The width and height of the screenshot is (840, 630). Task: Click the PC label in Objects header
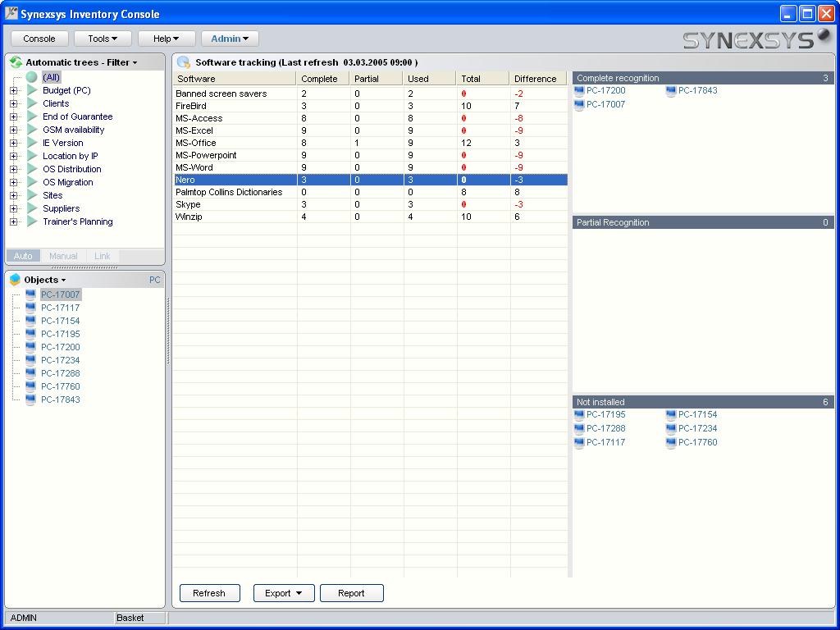[155, 280]
